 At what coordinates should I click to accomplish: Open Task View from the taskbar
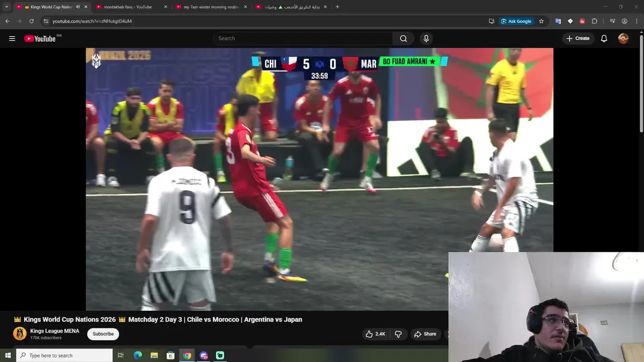pos(121,355)
